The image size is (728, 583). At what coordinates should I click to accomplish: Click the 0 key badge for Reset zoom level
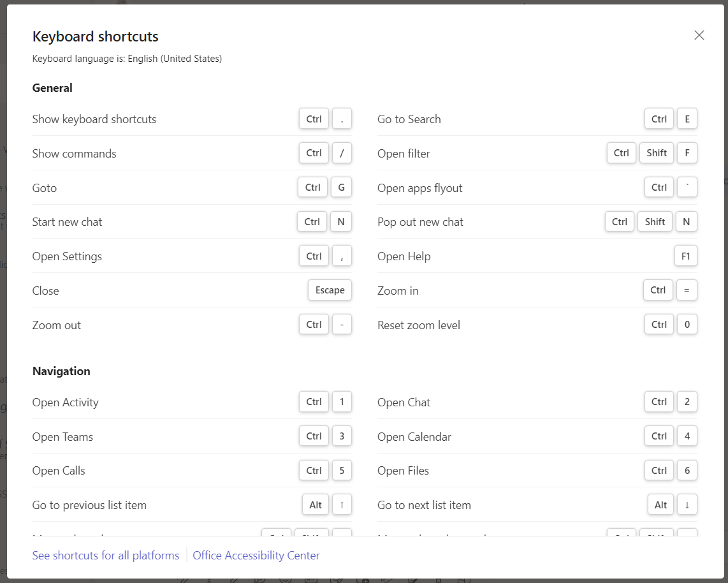click(x=687, y=325)
